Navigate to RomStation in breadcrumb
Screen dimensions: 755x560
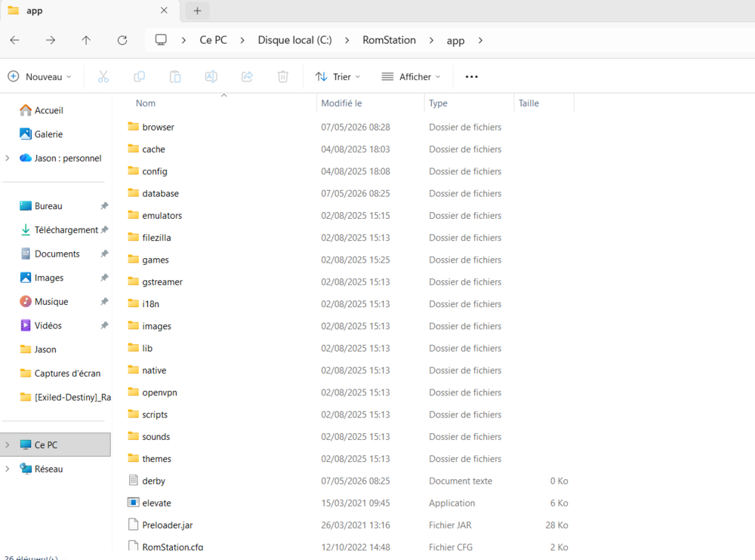389,40
